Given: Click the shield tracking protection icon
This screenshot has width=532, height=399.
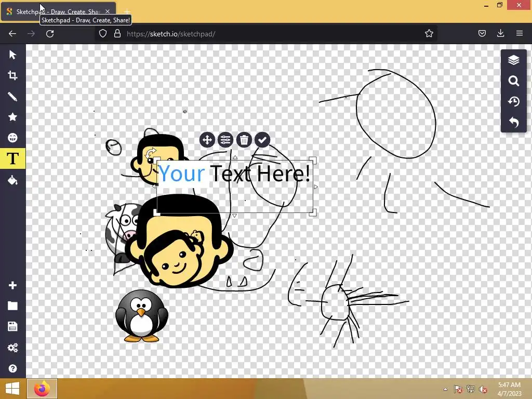Looking at the screenshot, I should coord(103,33).
